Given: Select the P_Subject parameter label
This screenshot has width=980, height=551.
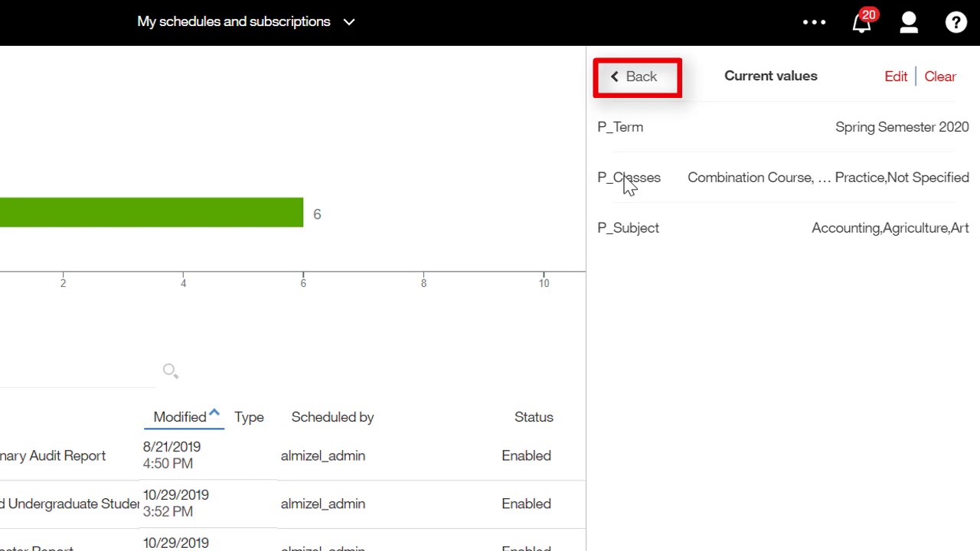Looking at the screenshot, I should (x=628, y=228).
